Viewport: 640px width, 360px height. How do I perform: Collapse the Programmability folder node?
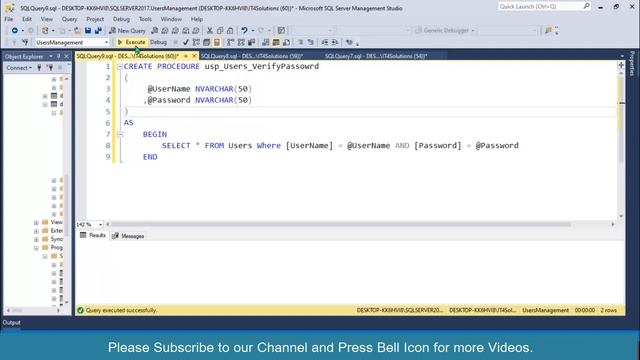tap(36, 248)
